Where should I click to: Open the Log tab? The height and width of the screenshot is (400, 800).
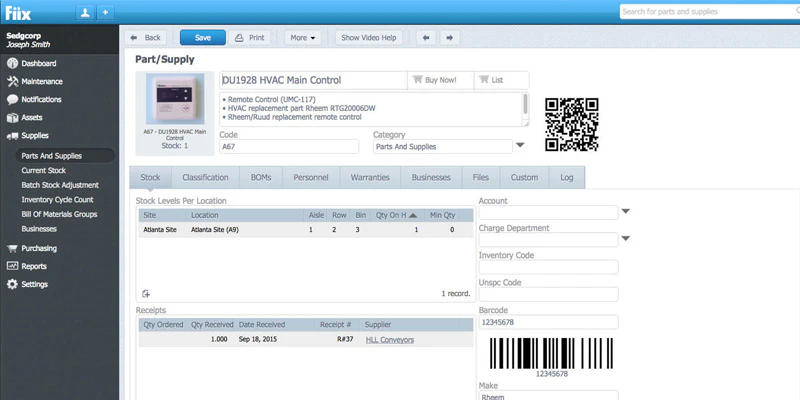(x=567, y=178)
